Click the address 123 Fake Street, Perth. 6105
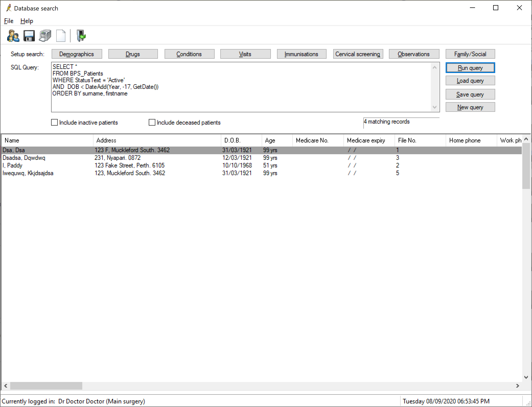 click(130, 165)
